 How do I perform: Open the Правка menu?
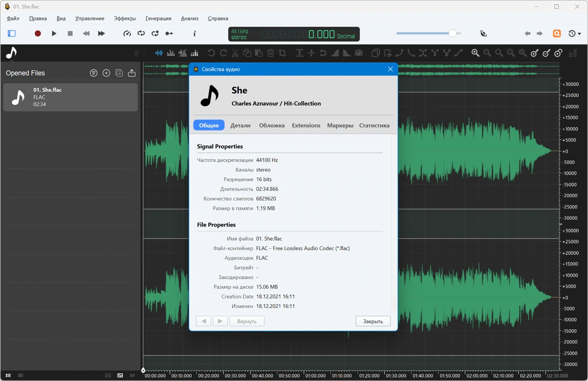point(38,18)
